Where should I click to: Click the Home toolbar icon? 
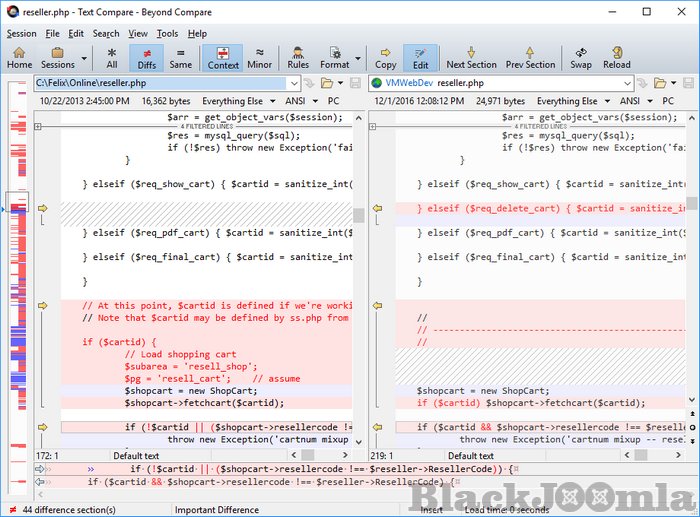point(19,57)
